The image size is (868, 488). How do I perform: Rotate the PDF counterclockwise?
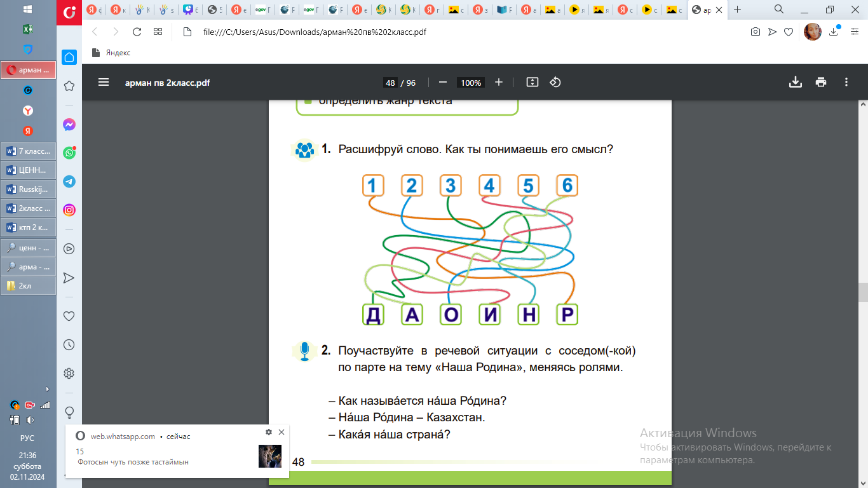(x=555, y=83)
